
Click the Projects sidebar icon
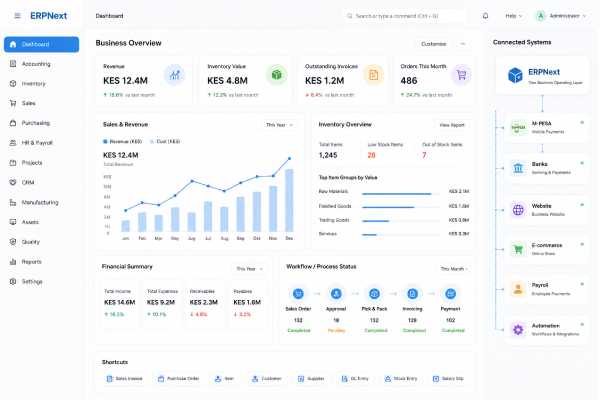pyautogui.click(x=13, y=163)
